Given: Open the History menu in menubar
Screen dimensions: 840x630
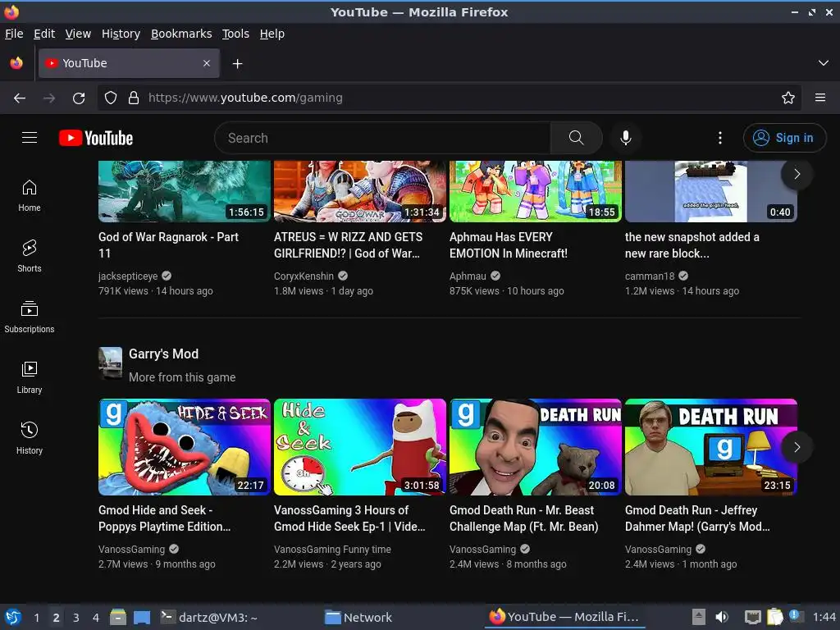Looking at the screenshot, I should click(x=121, y=34).
